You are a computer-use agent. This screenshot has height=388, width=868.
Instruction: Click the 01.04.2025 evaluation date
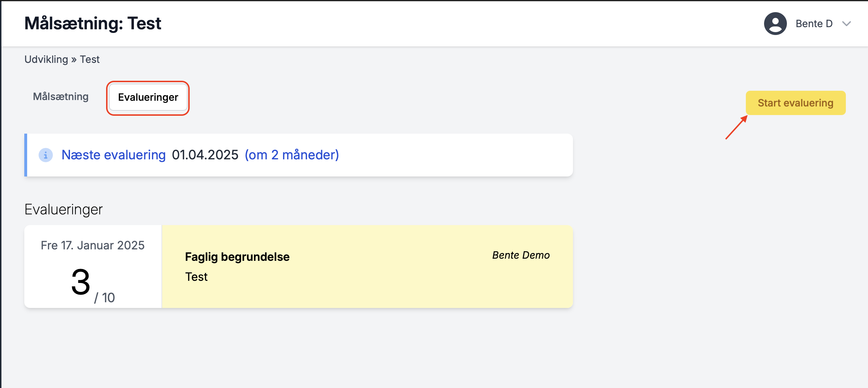(205, 155)
